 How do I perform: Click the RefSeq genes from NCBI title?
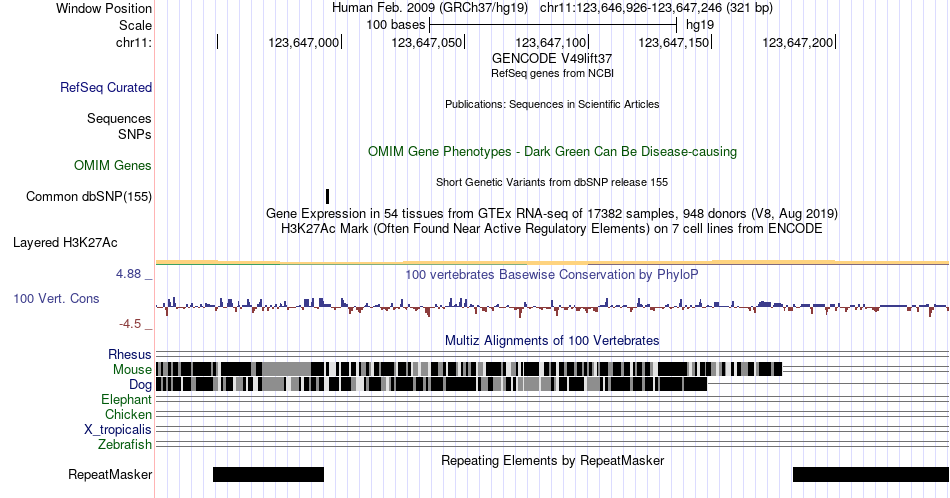coord(552,73)
